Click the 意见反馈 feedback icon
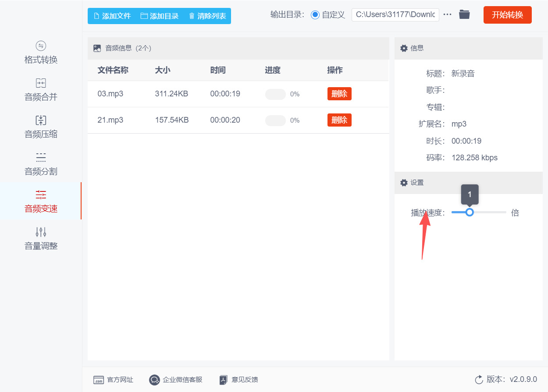 pos(224,380)
